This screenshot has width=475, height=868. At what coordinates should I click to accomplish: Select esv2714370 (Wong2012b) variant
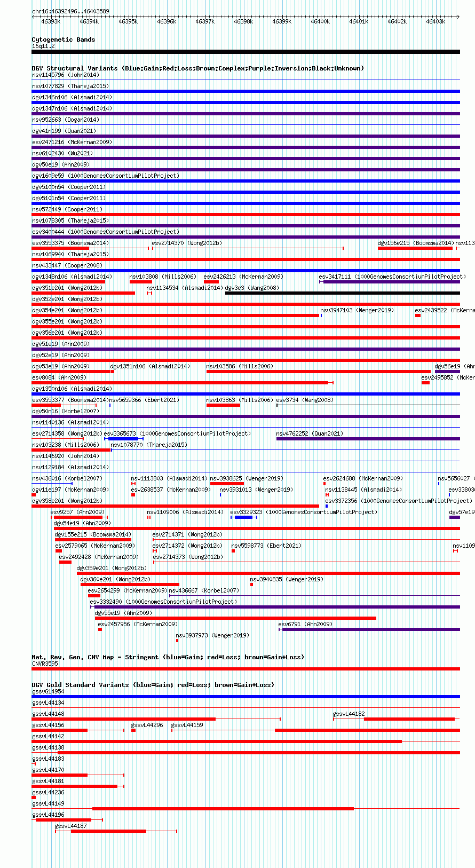(187, 243)
